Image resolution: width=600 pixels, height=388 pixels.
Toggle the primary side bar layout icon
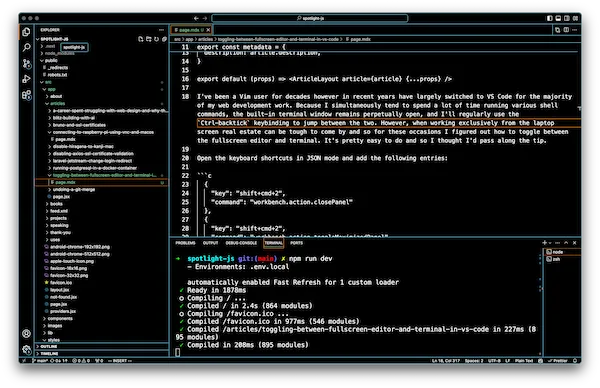(549, 18)
